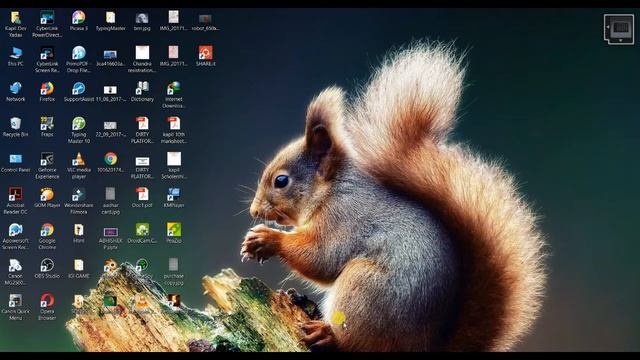Select the OBS Studio shortcut

(47, 269)
